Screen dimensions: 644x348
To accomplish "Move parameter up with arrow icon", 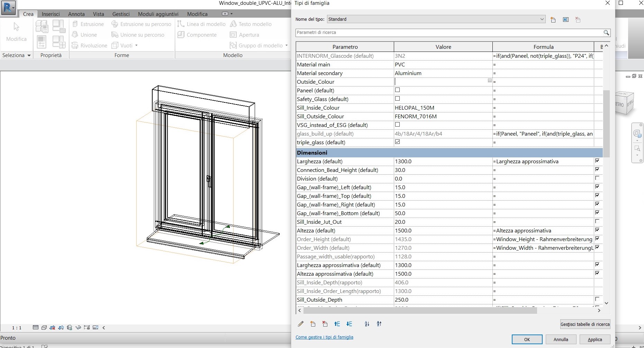I will [x=337, y=324].
